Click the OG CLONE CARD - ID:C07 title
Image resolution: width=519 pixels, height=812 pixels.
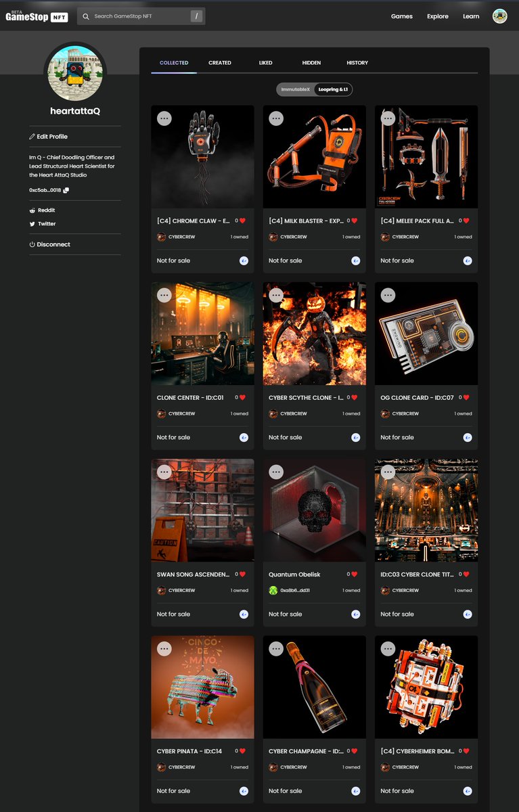pos(417,398)
